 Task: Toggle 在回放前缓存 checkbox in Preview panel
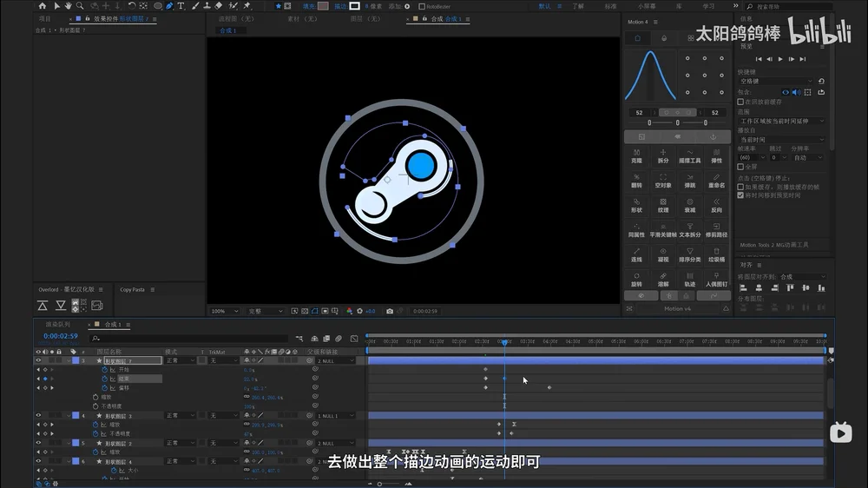coord(740,102)
